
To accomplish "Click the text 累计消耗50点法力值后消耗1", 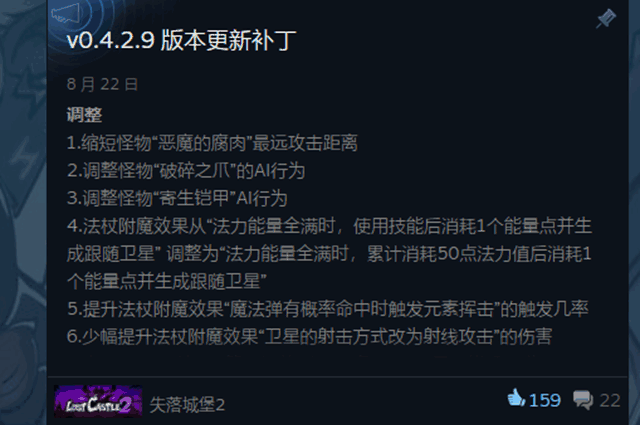I will [479, 254].
